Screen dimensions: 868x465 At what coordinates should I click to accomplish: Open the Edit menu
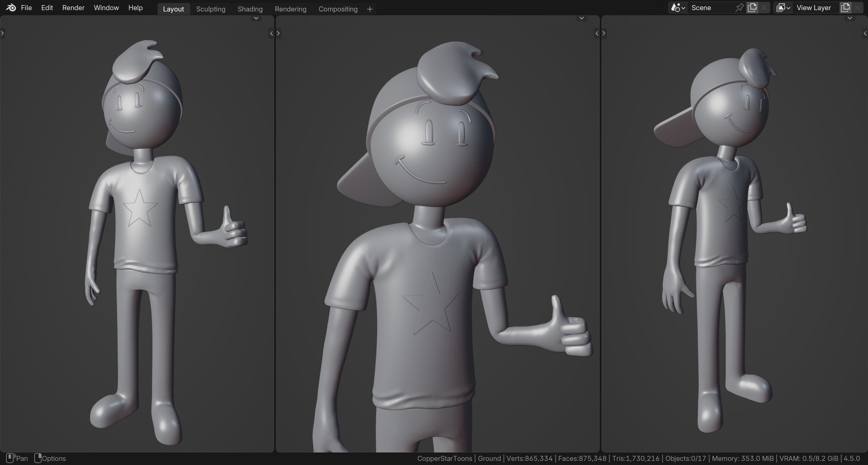(x=47, y=8)
